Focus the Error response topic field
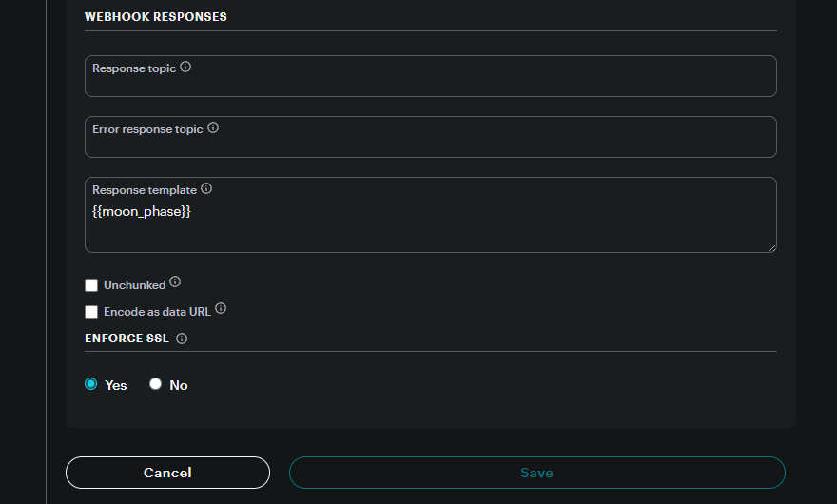The width and height of the screenshot is (837, 504). point(431,137)
